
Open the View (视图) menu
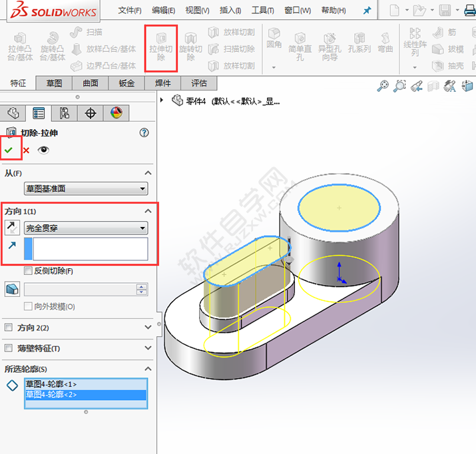click(x=197, y=11)
